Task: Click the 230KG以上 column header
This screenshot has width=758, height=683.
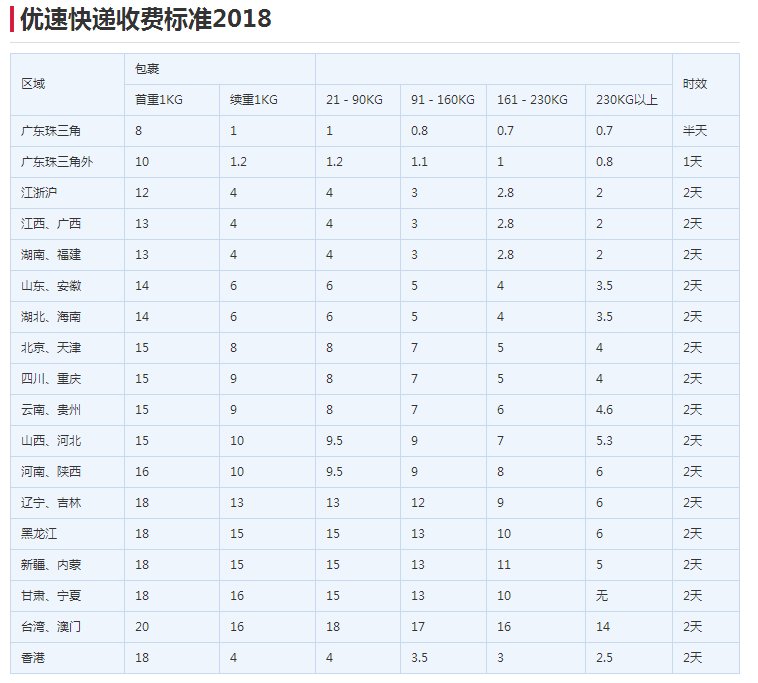Action: point(627,100)
